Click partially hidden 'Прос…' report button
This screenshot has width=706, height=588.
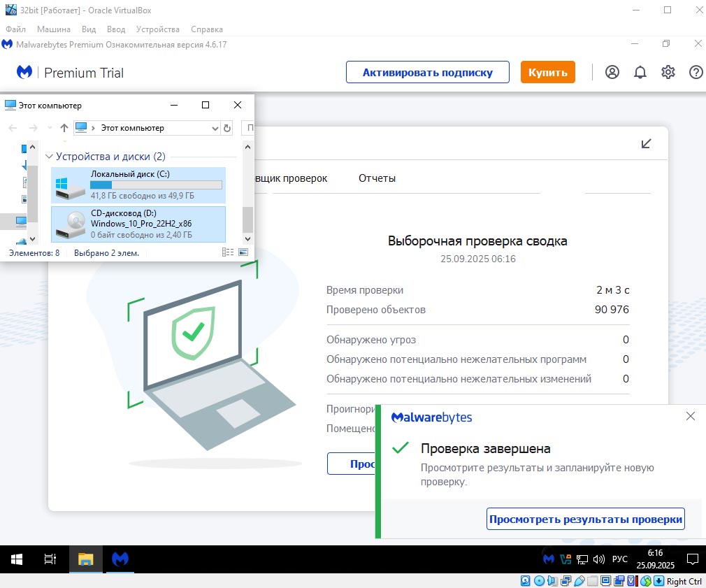pos(351,464)
